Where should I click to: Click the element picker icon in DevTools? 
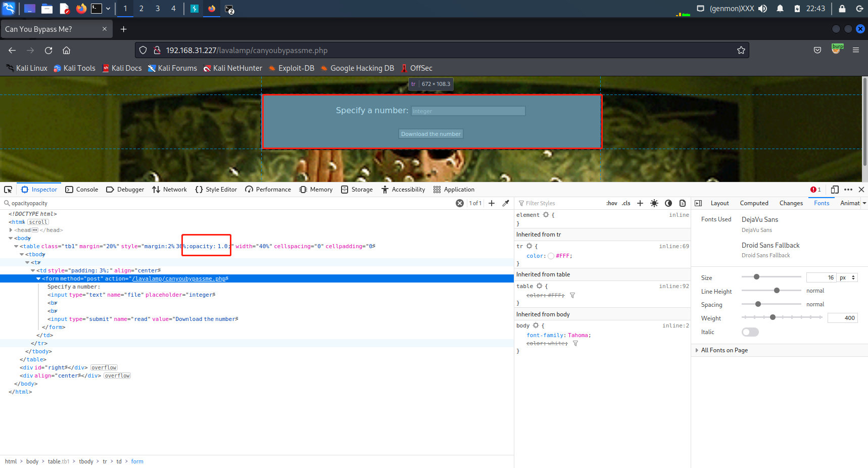click(x=8, y=190)
